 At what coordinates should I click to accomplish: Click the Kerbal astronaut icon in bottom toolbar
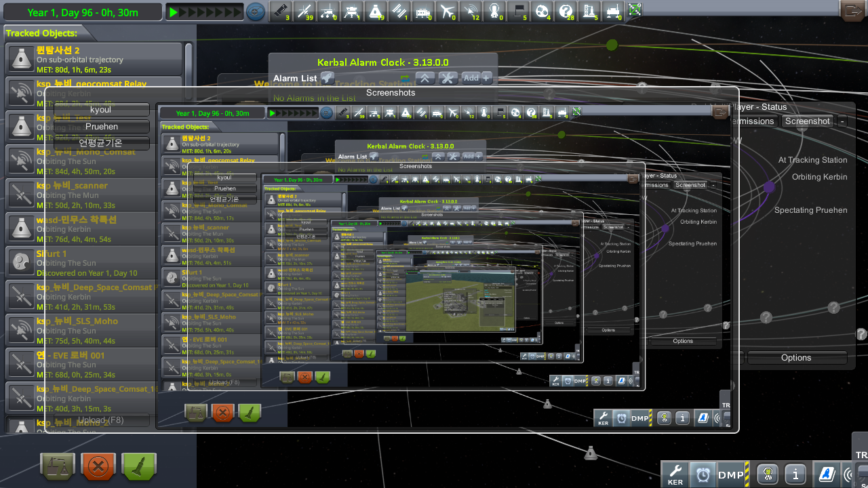point(767,475)
